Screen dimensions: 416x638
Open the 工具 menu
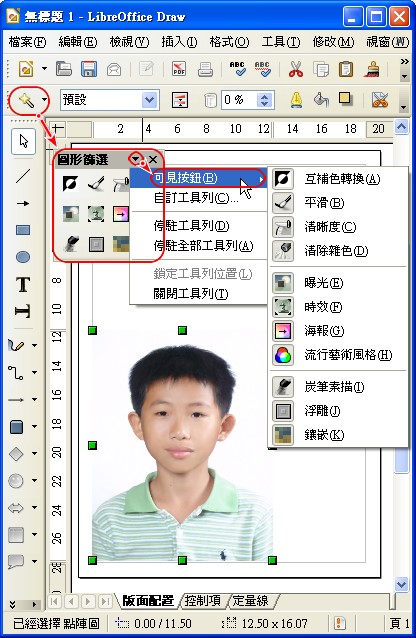(281, 42)
